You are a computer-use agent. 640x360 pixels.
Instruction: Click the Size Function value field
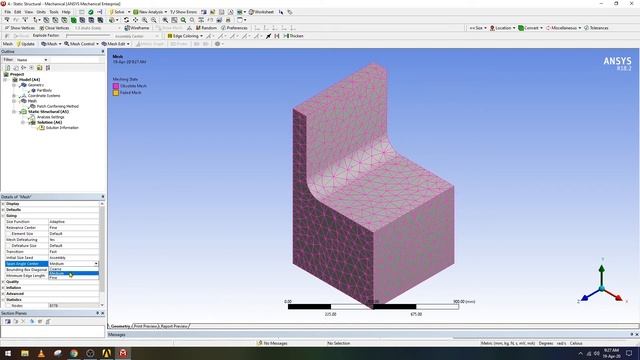pyautogui.click(x=73, y=222)
